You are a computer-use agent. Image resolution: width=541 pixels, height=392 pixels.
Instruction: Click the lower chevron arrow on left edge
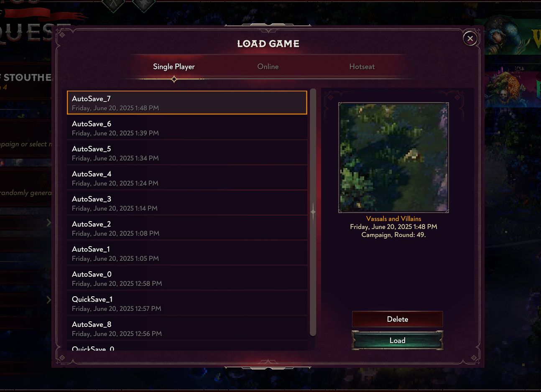[x=49, y=300]
